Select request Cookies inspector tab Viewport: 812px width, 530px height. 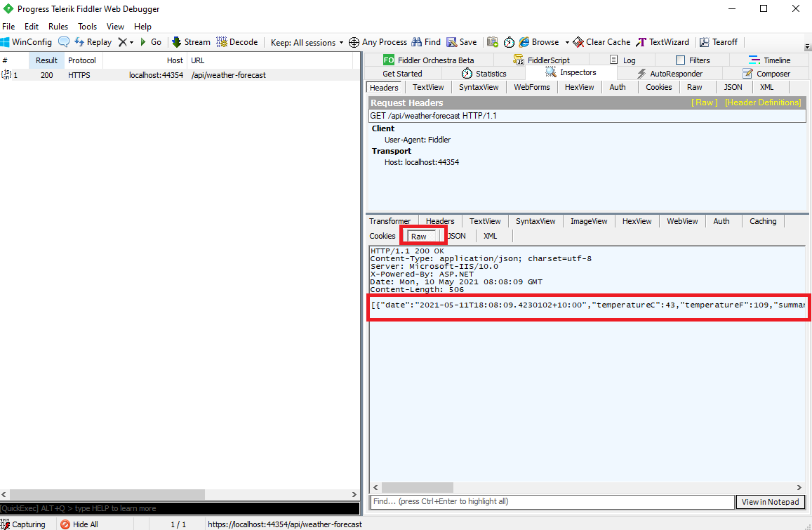pos(659,87)
